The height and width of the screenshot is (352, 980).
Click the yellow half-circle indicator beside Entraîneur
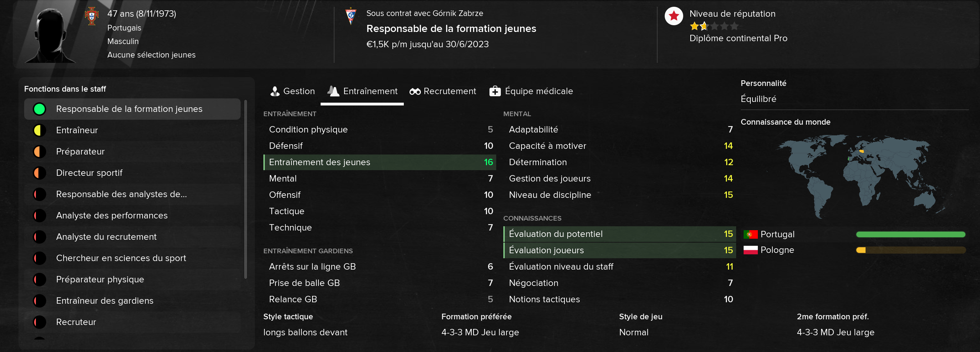click(x=39, y=130)
